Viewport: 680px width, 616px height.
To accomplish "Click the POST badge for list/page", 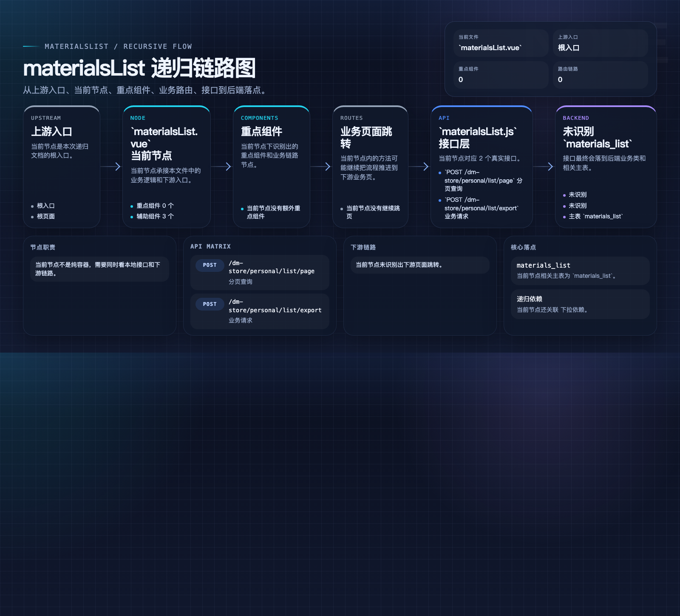I will click(210, 265).
